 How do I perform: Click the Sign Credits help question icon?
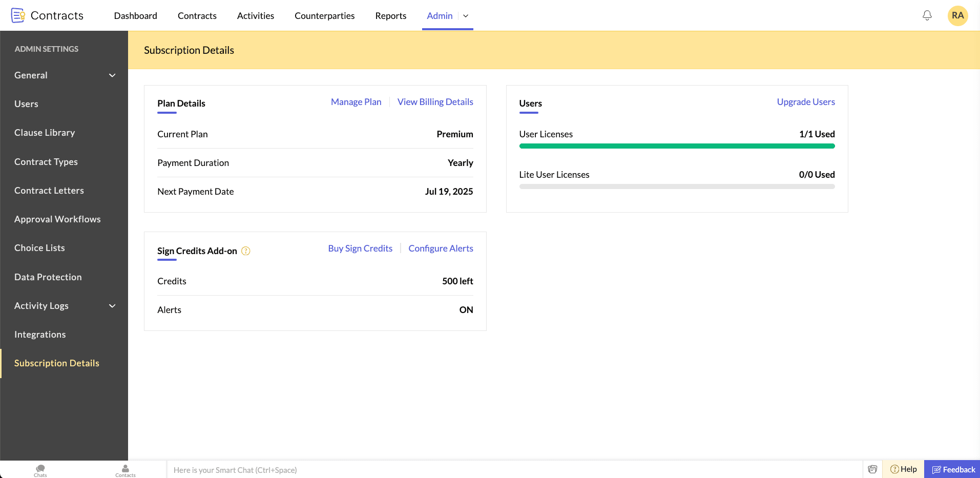[246, 251]
